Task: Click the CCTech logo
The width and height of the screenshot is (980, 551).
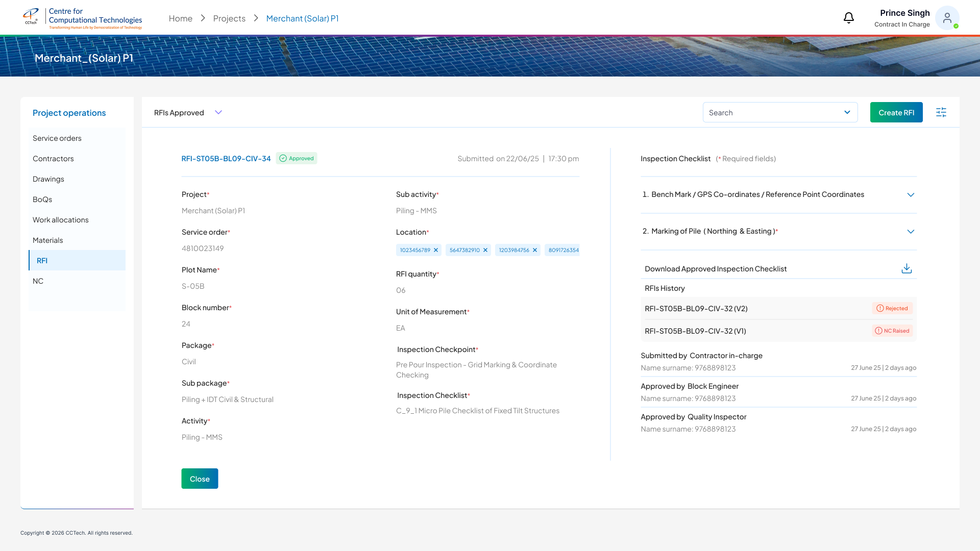Action: pos(32,16)
